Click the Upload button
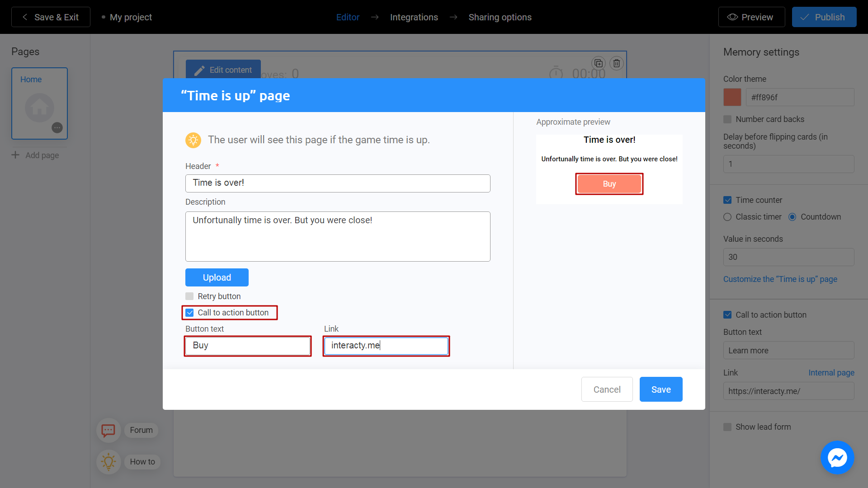The height and width of the screenshot is (488, 868). 217,277
